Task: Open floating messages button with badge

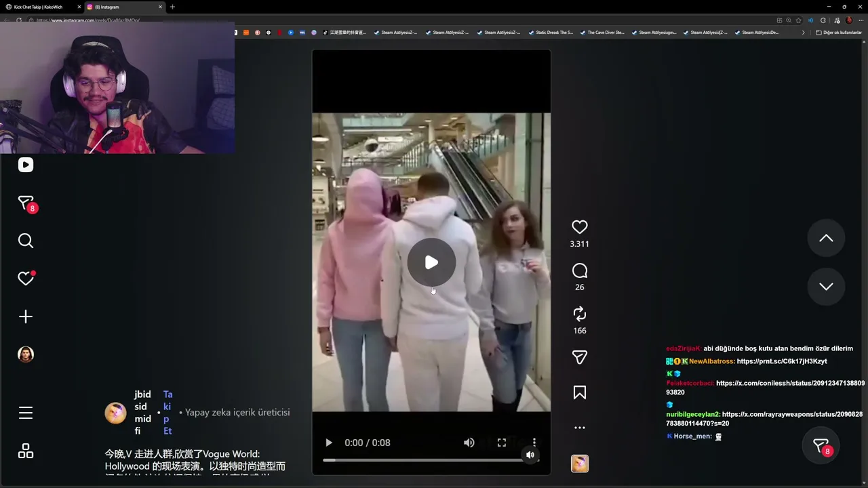Action: point(821,446)
